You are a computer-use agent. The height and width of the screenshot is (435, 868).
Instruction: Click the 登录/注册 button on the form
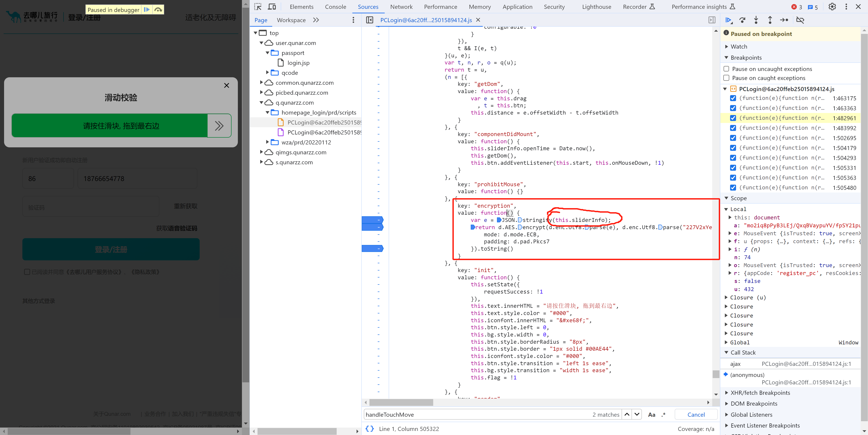coord(111,249)
